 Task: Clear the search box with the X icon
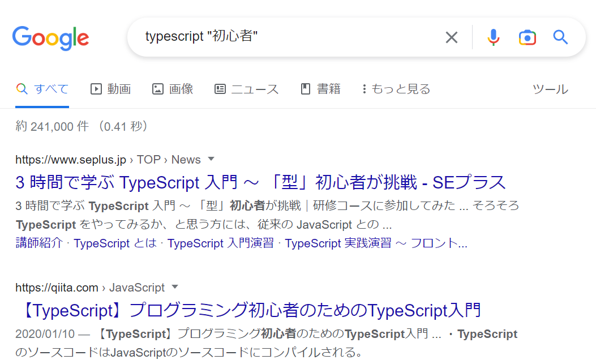451,37
